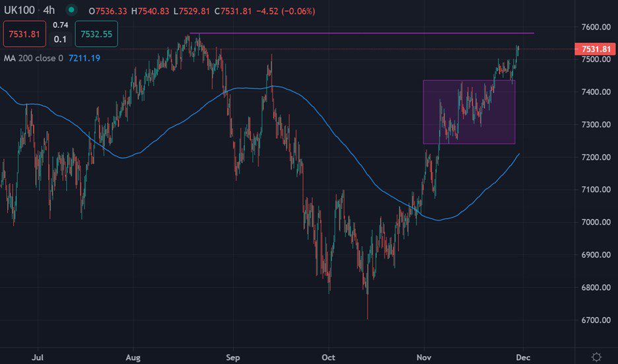This screenshot has height=364, width=618.
Task: Click the Dec time axis label
Action: click(x=523, y=357)
